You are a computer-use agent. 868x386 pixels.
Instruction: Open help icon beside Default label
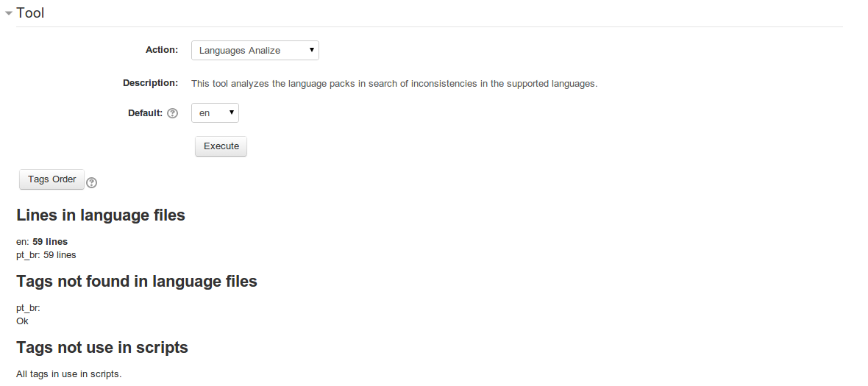point(173,112)
